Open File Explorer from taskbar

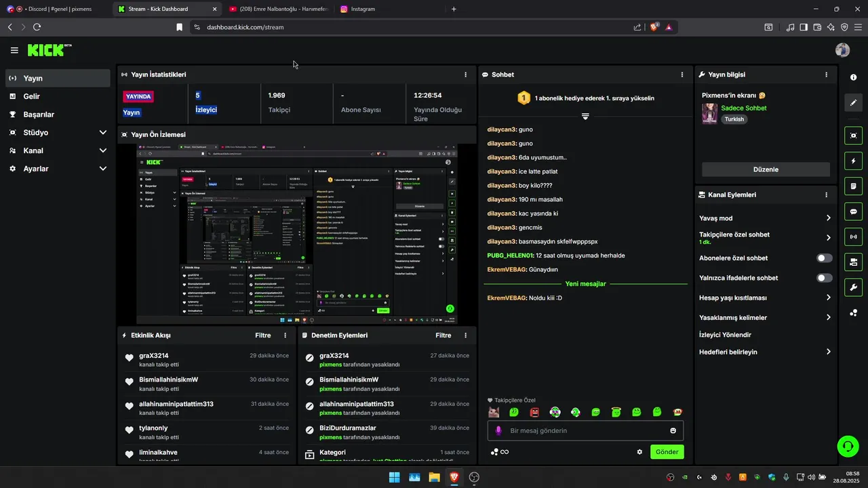point(434,477)
